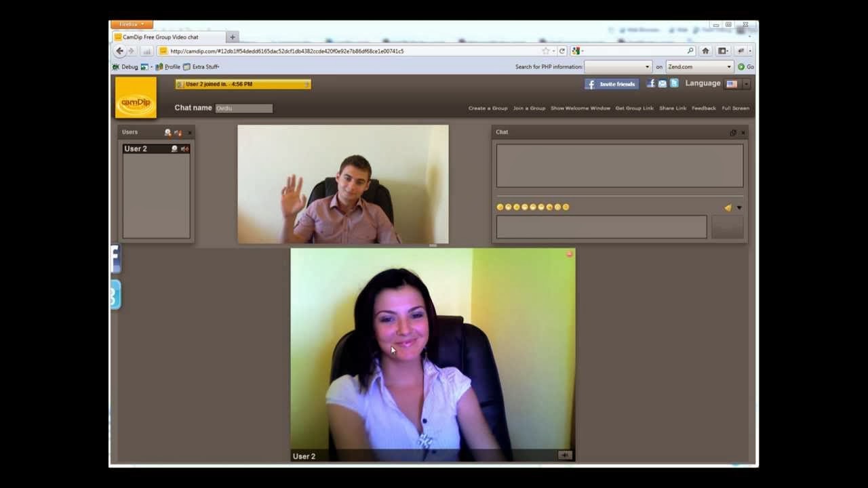
Task: Toggle User 2 video volume button
Action: click(x=565, y=455)
